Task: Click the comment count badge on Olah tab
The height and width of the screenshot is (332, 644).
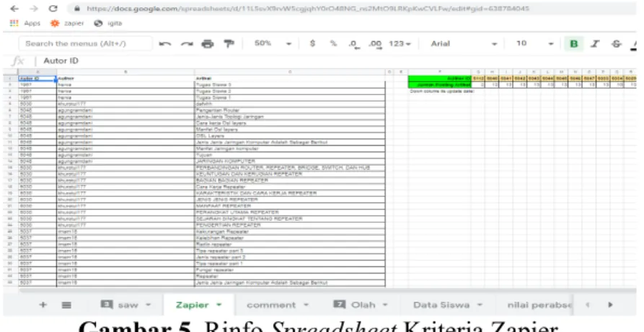Action: [x=339, y=305]
